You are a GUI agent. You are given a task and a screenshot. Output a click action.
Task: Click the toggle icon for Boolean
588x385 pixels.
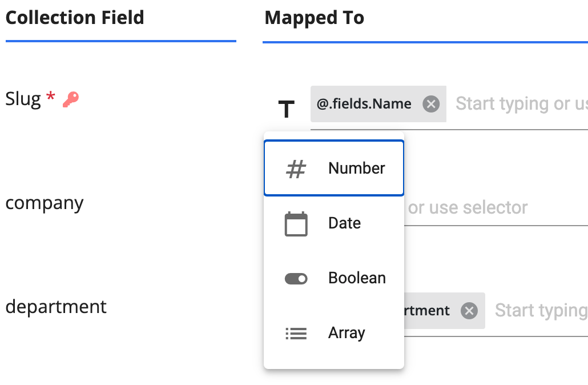pos(296,279)
